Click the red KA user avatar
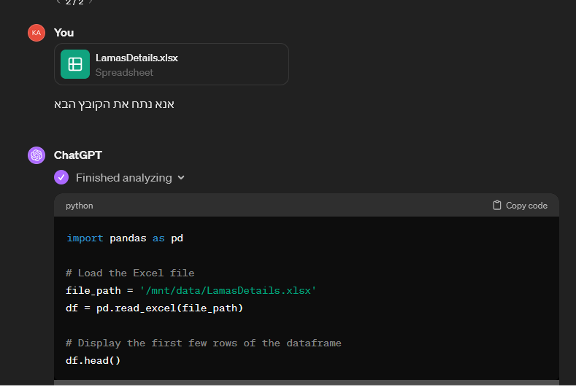This screenshot has height=386, width=576. (36, 33)
